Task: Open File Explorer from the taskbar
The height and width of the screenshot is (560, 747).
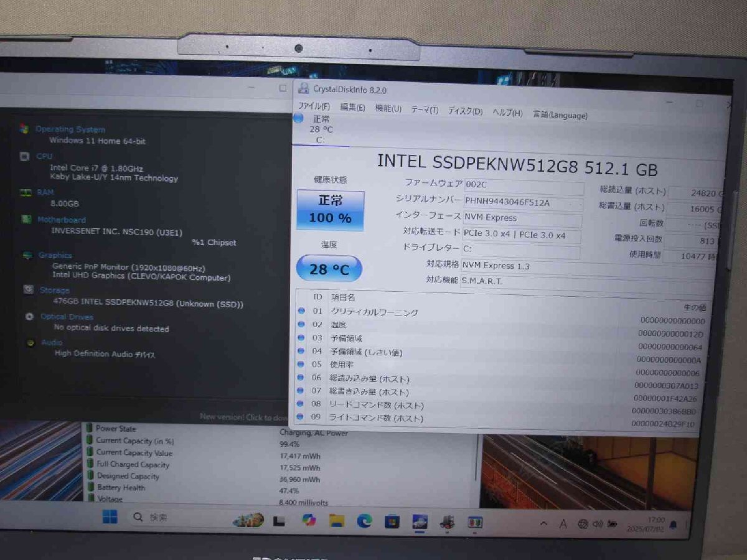Action: click(337, 521)
